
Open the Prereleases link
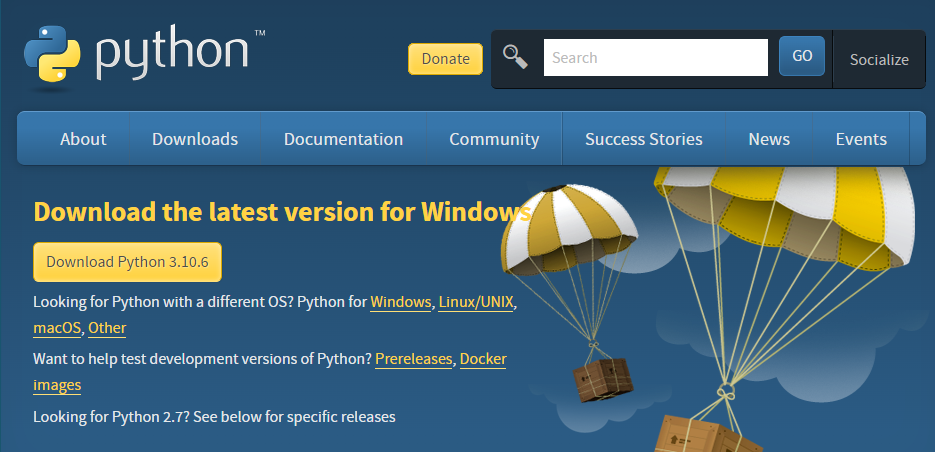(x=414, y=359)
